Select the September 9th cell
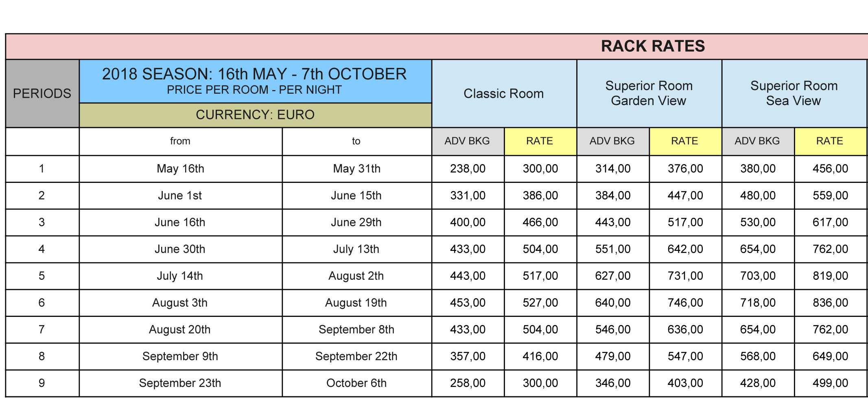 tap(180, 356)
